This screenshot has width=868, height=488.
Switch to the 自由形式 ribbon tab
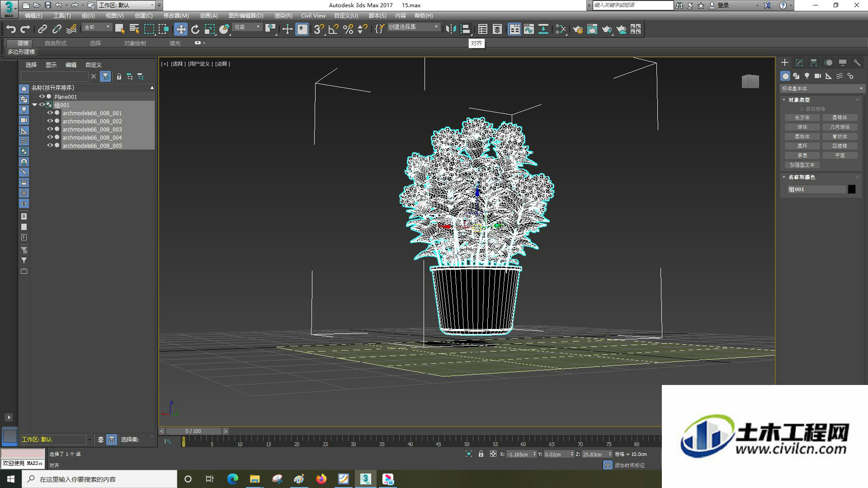click(56, 43)
